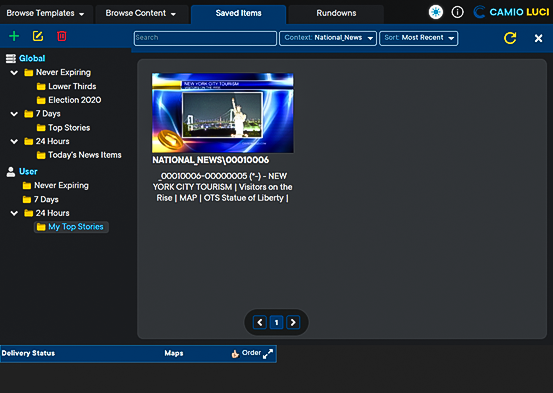Image resolution: width=553 pixels, height=393 pixels.
Task: Click the yellow edit folder icon
Action: 38,36
